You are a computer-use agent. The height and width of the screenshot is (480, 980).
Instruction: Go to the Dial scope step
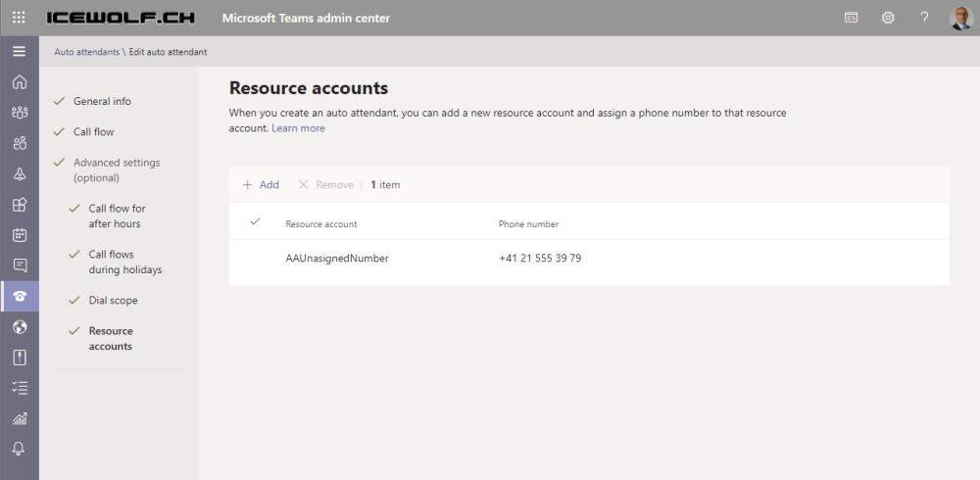(x=113, y=300)
